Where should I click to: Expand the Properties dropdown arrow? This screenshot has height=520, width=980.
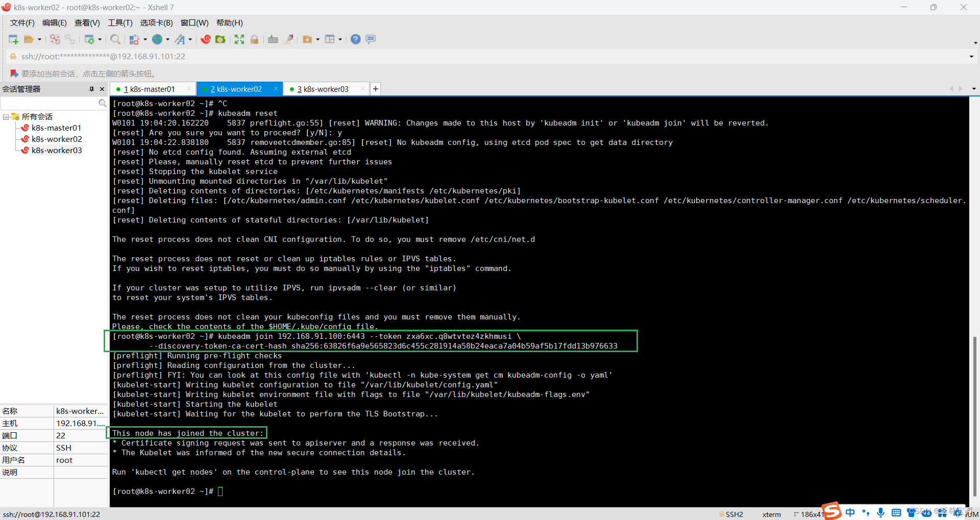coord(100,39)
